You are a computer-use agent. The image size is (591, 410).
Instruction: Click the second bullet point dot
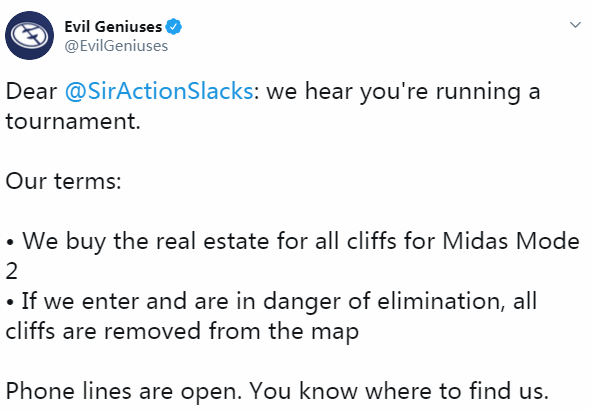(10, 303)
